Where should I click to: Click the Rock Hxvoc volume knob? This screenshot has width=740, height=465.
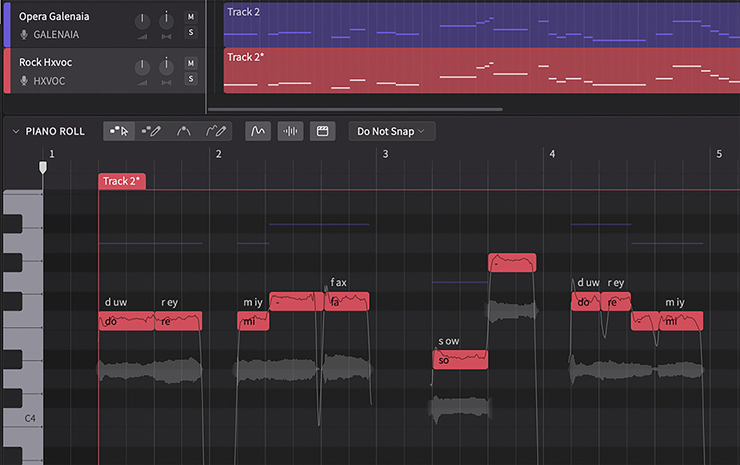[142, 67]
